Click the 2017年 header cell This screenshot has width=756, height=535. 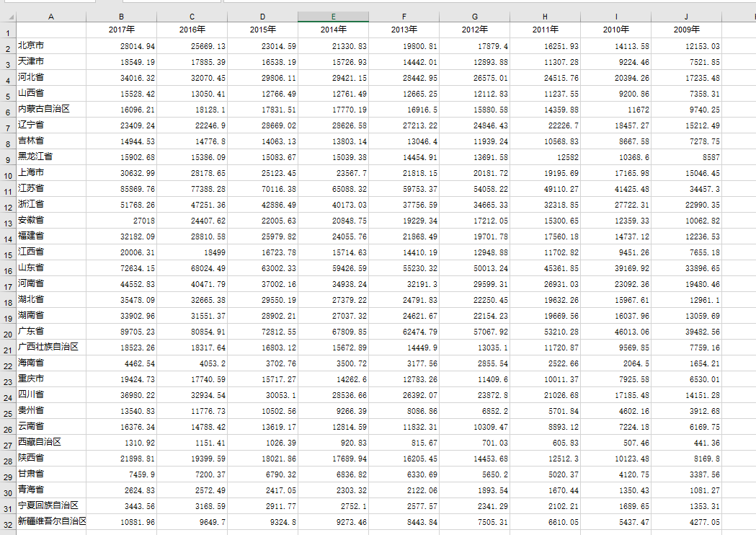pyautogui.click(x=122, y=30)
